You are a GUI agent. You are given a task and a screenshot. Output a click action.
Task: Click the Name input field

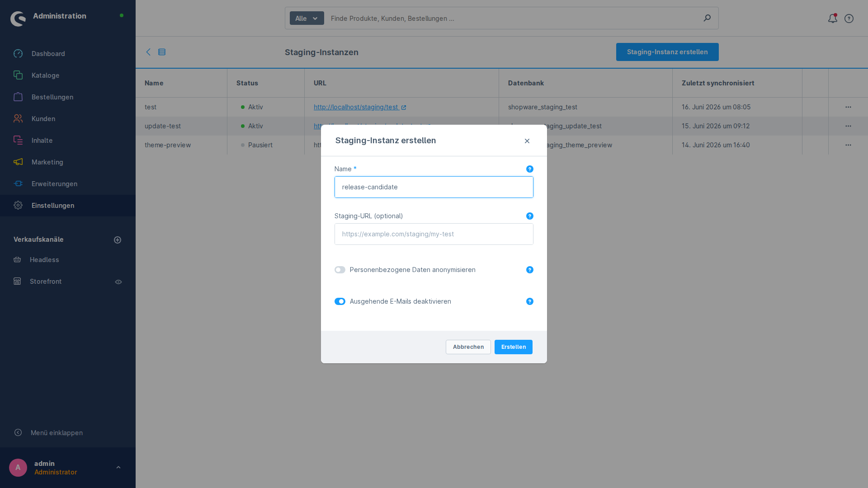(434, 187)
